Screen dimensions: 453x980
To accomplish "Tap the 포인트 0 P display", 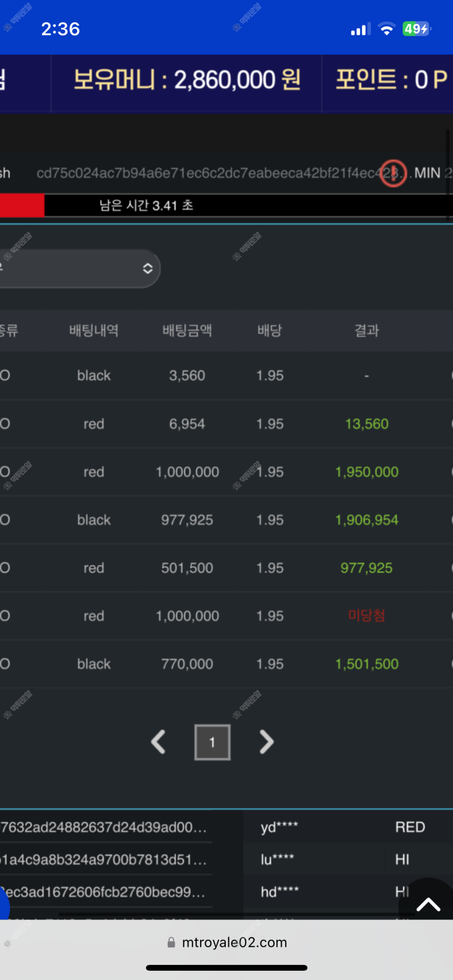I will (391, 80).
